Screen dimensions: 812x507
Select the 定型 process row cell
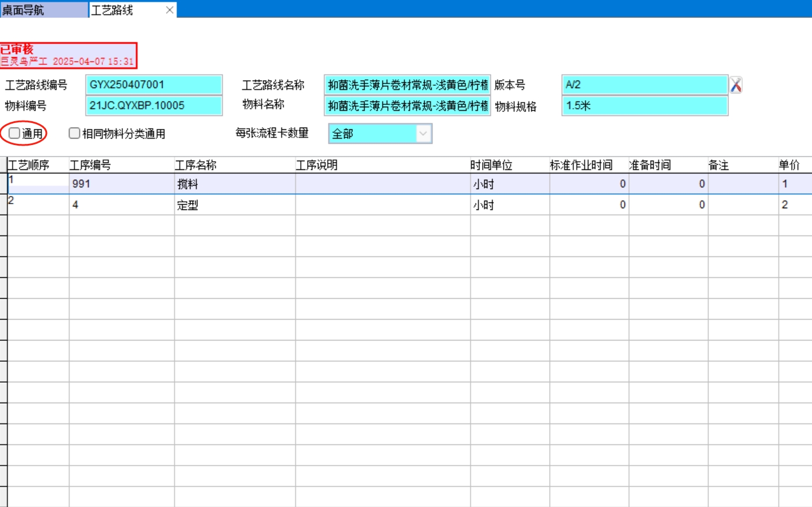tap(234, 205)
